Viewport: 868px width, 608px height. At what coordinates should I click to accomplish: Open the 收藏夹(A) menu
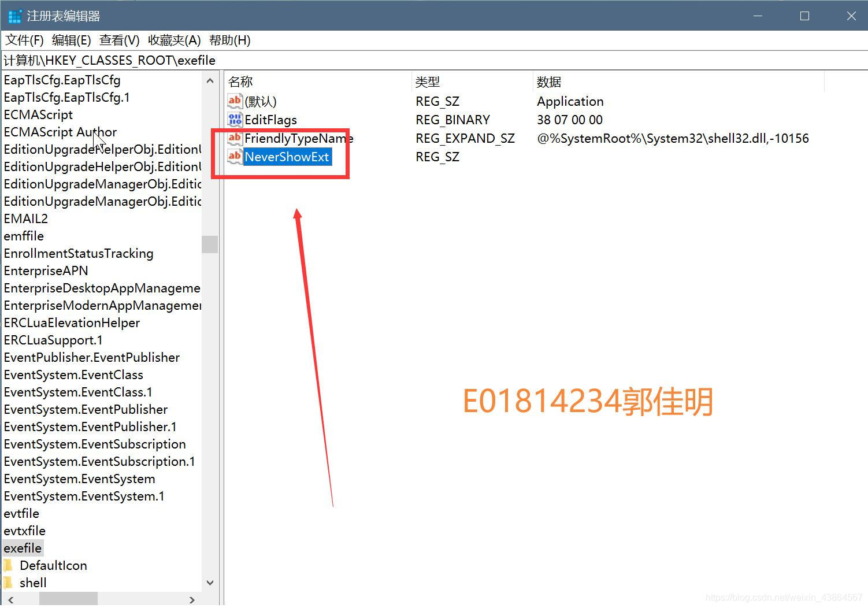174,40
